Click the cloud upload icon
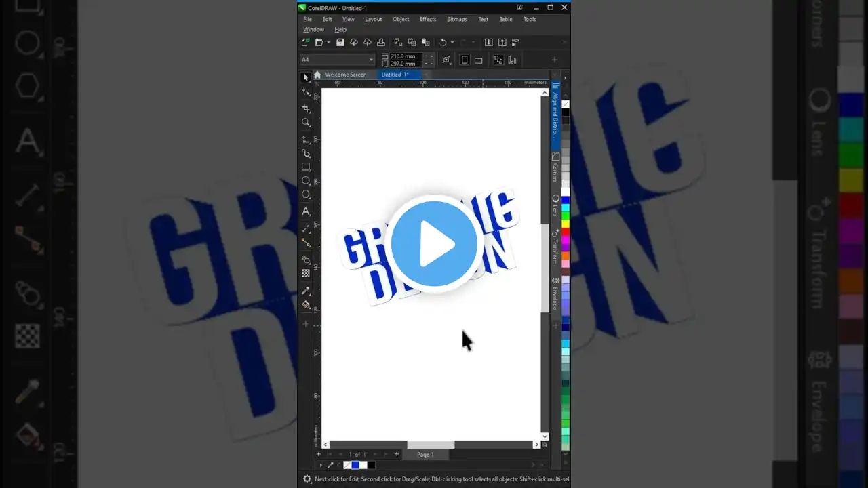This screenshot has height=488, width=868. (x=368, y=42)
